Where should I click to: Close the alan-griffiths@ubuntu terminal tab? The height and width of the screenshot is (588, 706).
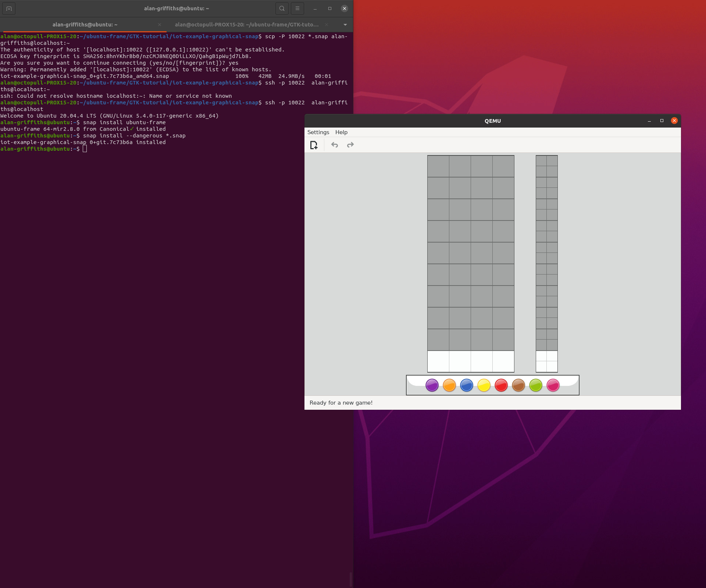[x=160, y=25]
